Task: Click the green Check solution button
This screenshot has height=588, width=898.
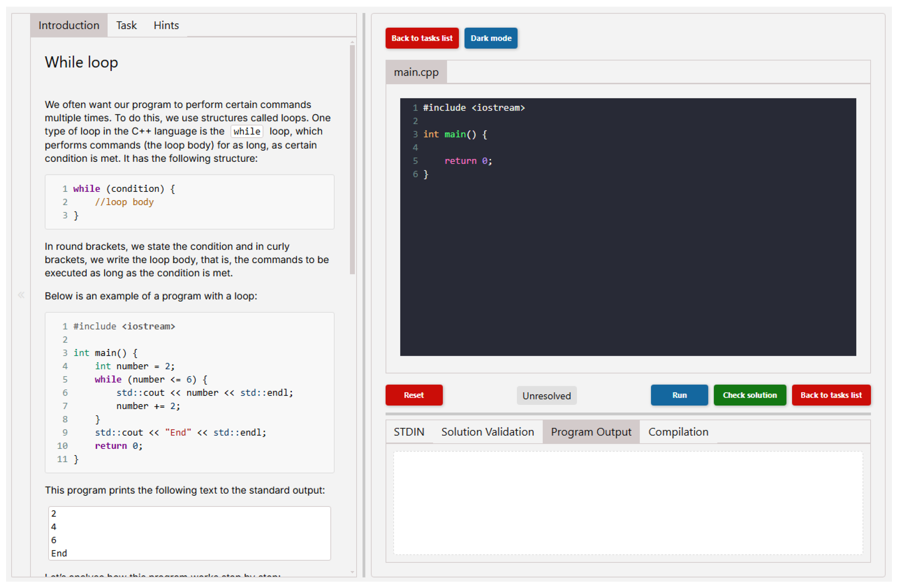Action: point(750,395)
